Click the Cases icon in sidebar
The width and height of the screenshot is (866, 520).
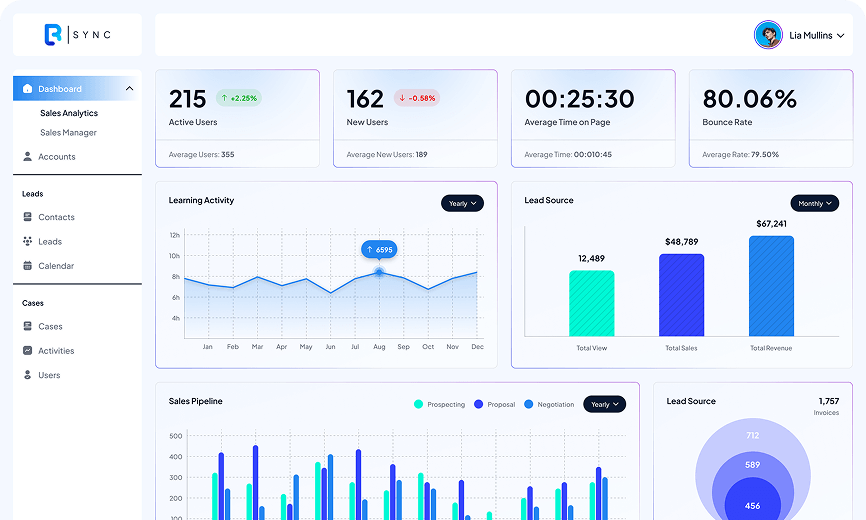27,326
